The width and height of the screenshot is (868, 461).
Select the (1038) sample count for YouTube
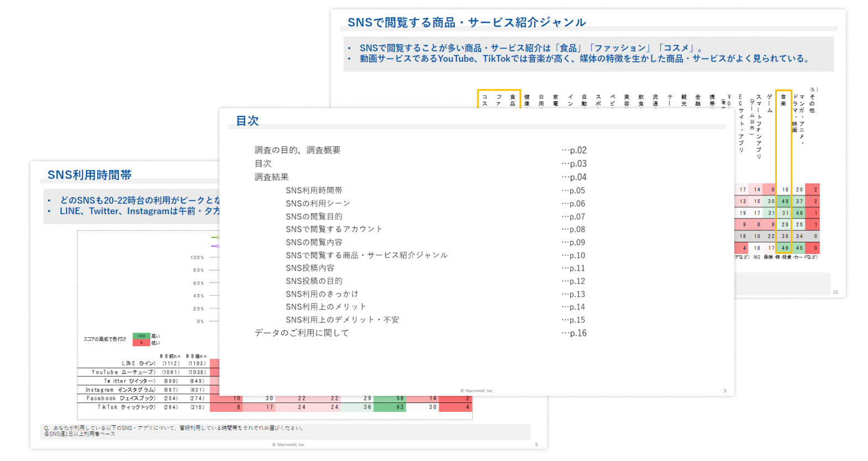[x=197, y=372]
